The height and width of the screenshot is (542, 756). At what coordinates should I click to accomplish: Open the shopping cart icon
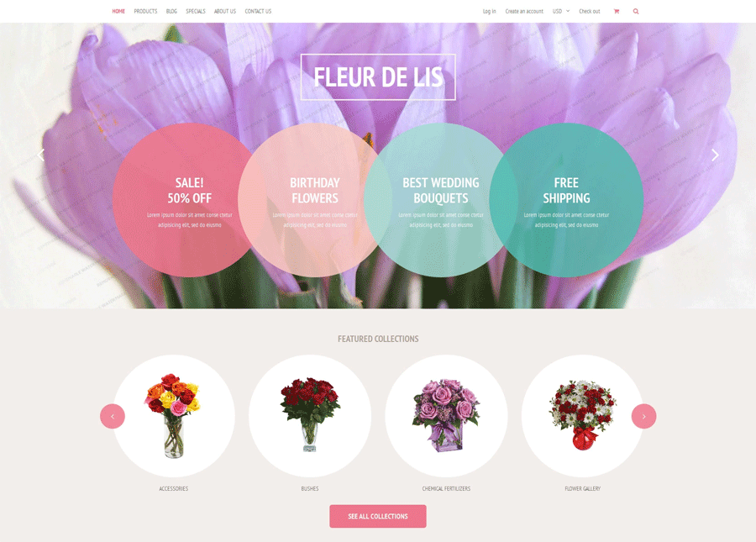(x=617, y=11)
